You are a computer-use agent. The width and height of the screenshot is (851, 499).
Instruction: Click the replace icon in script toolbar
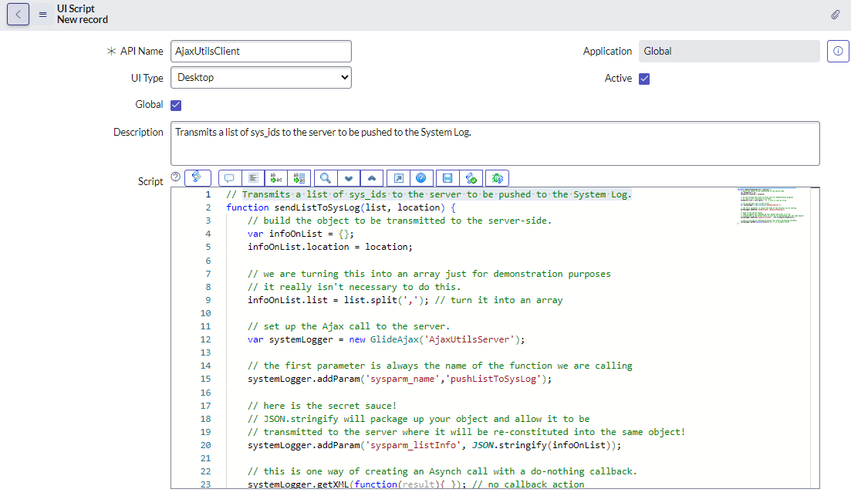[276, 178]
